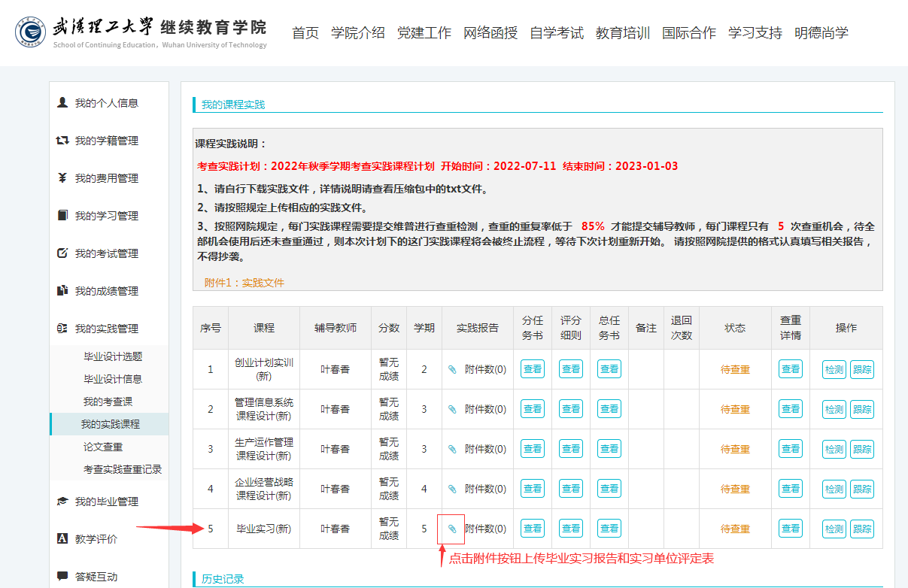This screenshot has height=588, width=908.
Task: Select 毕业设计选题 in the sidebar submenu
Action: point(113,356)
